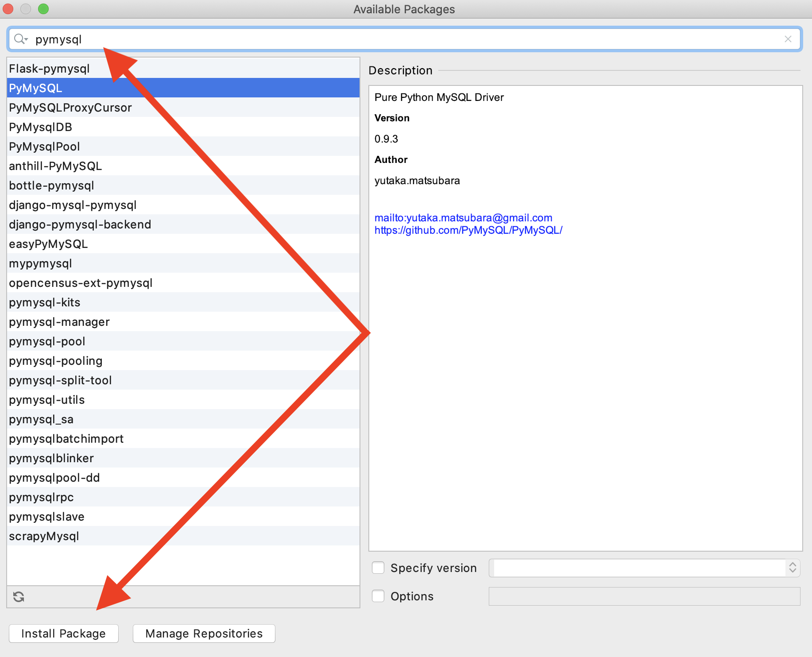Pick PyMysqlPool from the list
The width and height of the screenshot is (812, 657).
183,146
